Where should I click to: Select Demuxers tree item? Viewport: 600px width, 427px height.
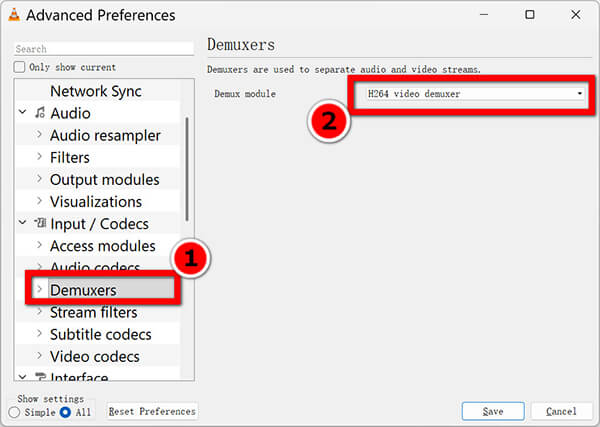pyautogui.click(x=83, y=290)
